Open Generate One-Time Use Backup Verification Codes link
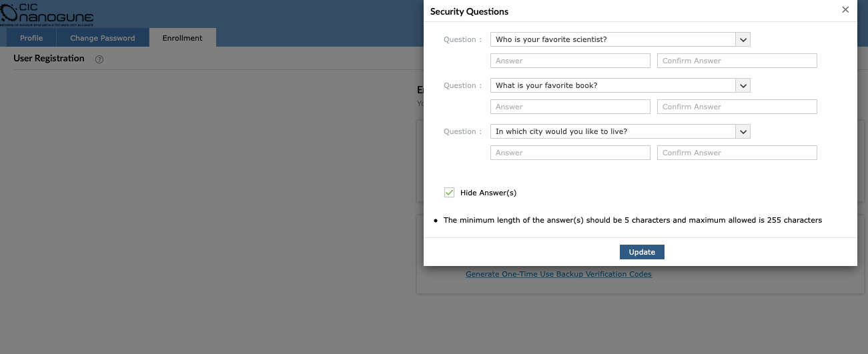Screen dimensions: 868x354 [x=558, y=274]
